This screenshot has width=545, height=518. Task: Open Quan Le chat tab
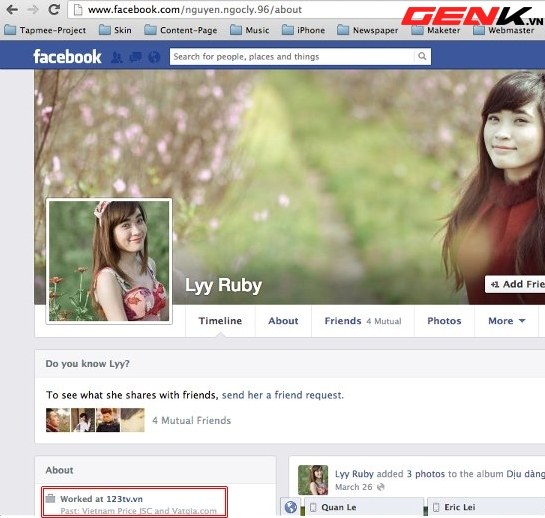click(x=364, y=508)
